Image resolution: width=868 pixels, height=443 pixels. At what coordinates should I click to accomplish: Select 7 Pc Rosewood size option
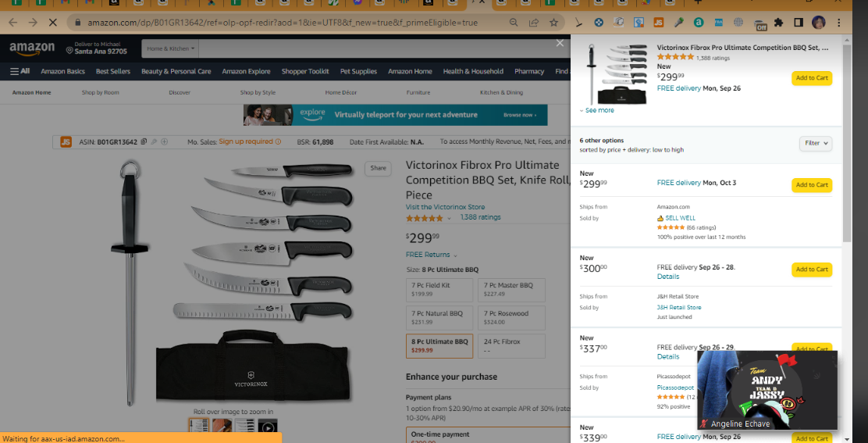[511, 318]
